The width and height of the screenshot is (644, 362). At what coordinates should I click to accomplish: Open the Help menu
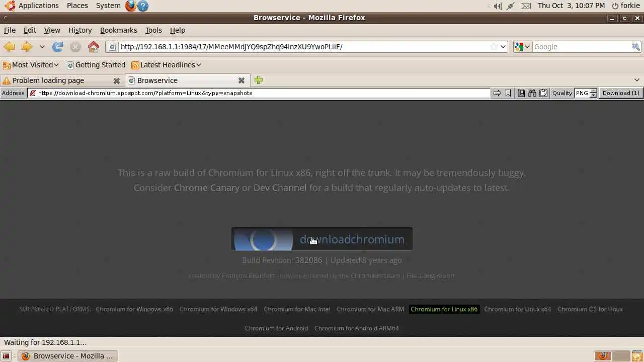tap(178, 30)
